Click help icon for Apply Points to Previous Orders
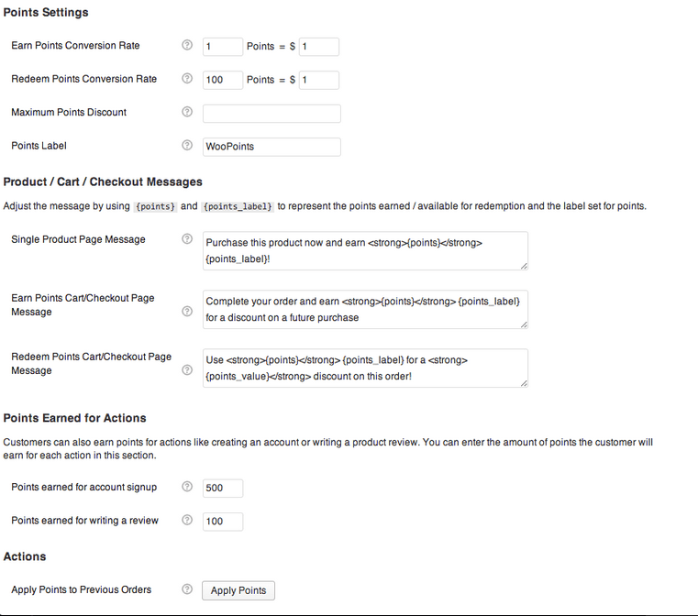Viewport: 698px width, 616px height. click(187, 589)
